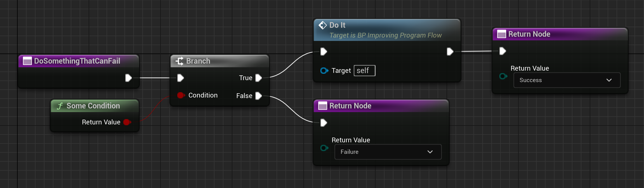Screen dimensions: 644x188
Task: Click the blue Target pin on Do It
Action: point(324,71)
